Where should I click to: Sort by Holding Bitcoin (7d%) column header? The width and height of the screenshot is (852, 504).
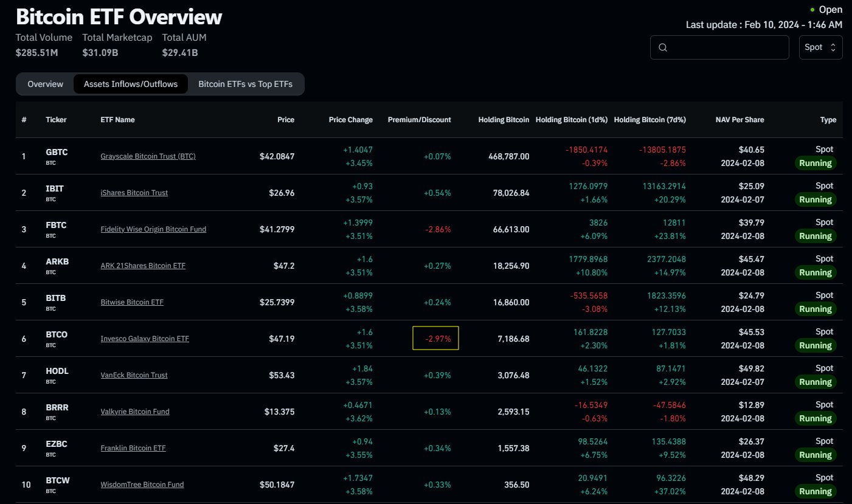(649, 120)
